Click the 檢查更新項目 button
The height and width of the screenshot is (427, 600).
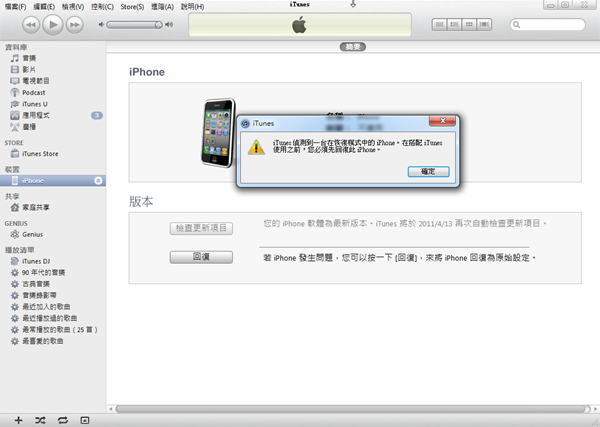coord(201,228)
